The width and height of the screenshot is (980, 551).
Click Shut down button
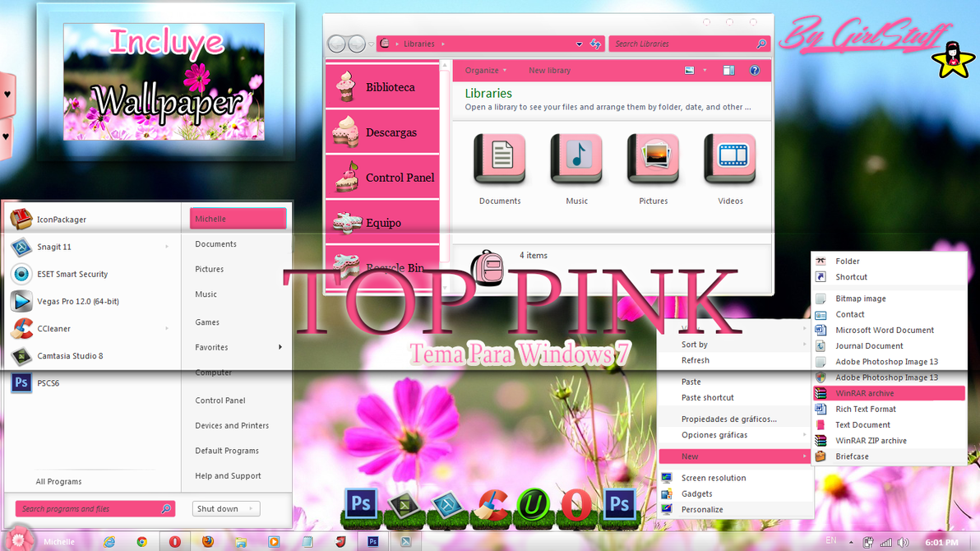218,508
